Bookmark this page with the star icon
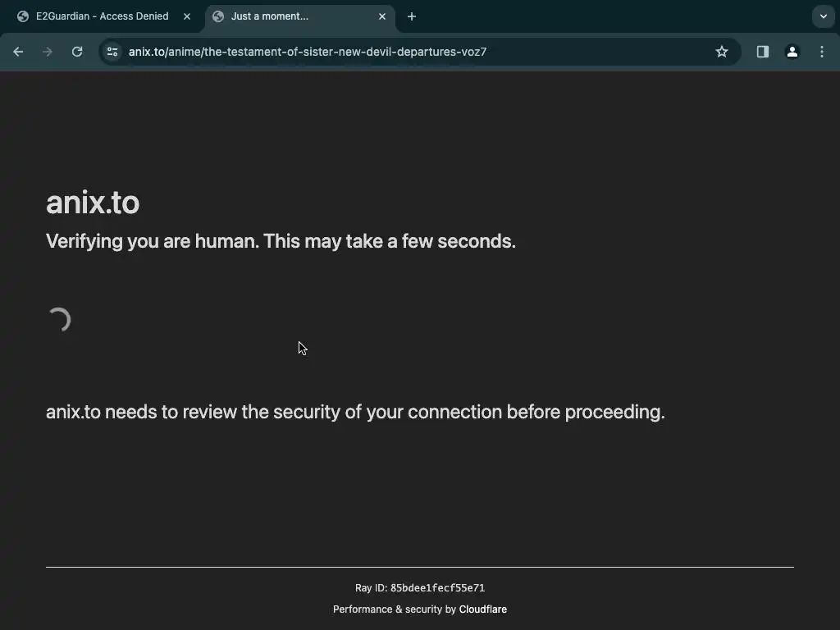The image size is (840, 630). tap(722, 52)
